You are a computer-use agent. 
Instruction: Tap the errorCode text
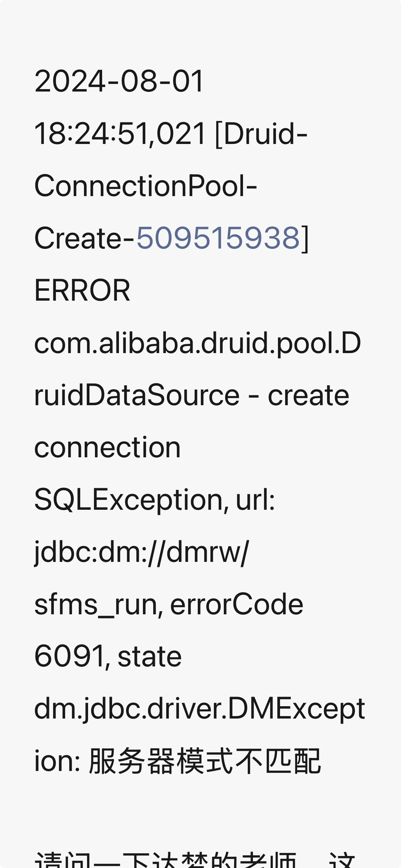coord(236,604)
